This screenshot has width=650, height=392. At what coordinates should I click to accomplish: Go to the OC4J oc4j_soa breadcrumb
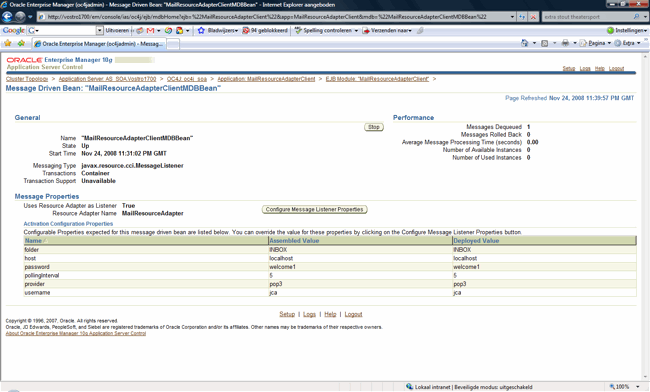click(187, 79)
